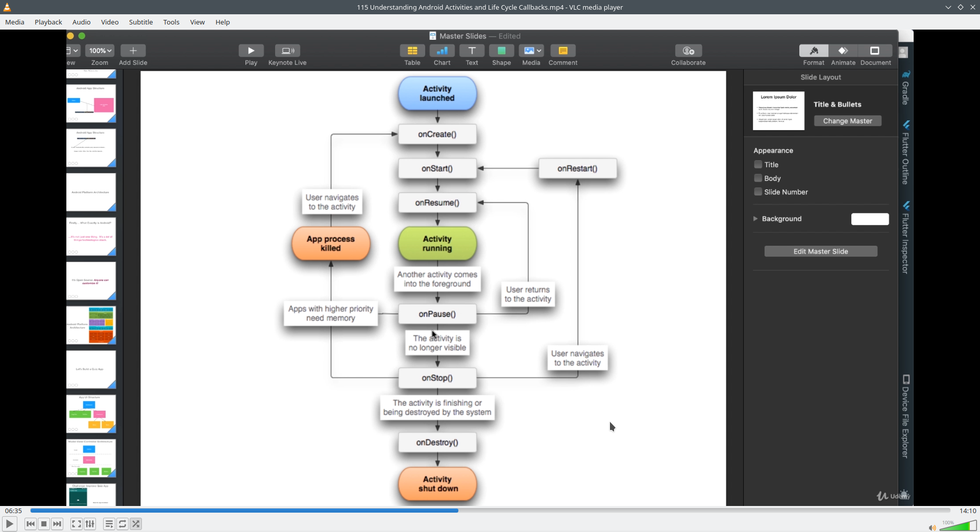
Task: Click the VLC play button
Action: [10, 524]
